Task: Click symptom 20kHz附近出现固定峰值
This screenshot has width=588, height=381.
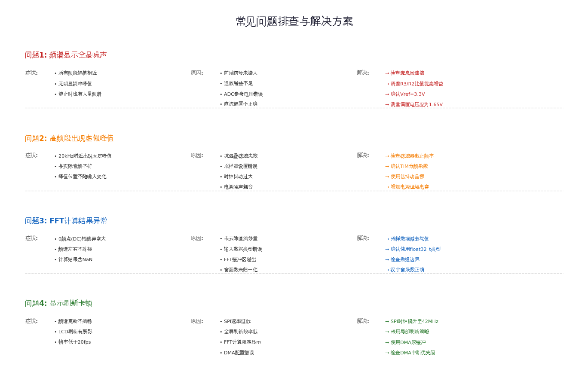Action: (85, 156)
